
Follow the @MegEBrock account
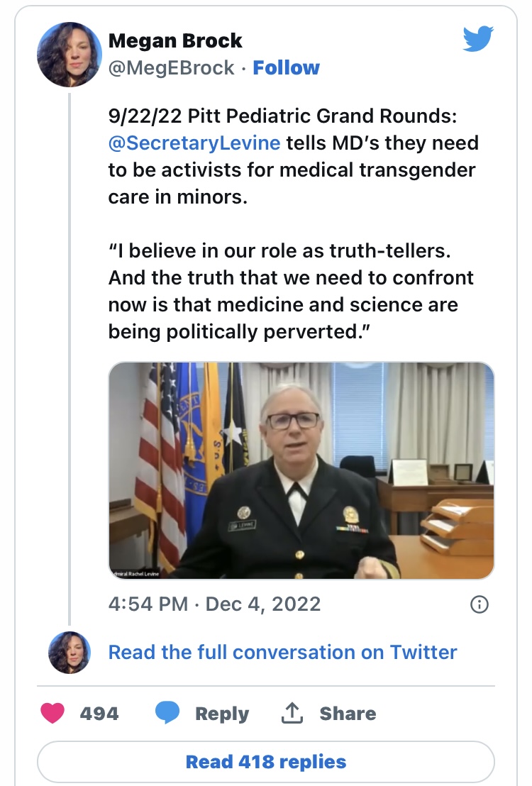[x=286, y=68]
